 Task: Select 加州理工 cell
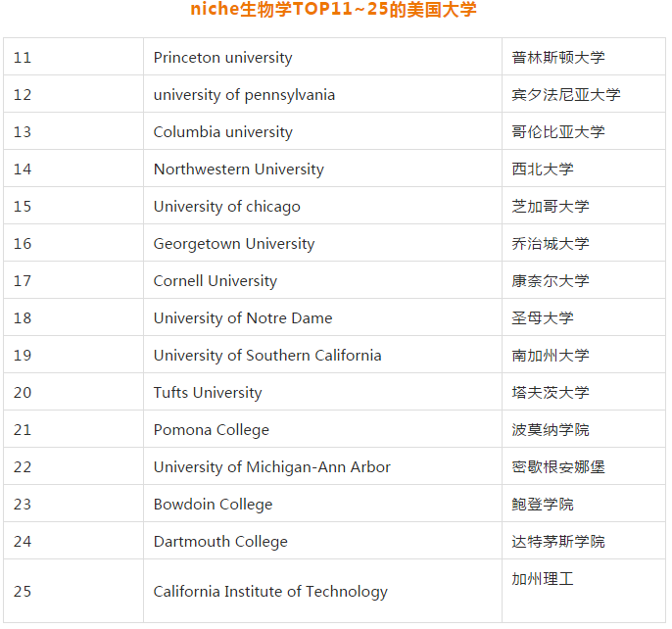click(x=584, y=591)
